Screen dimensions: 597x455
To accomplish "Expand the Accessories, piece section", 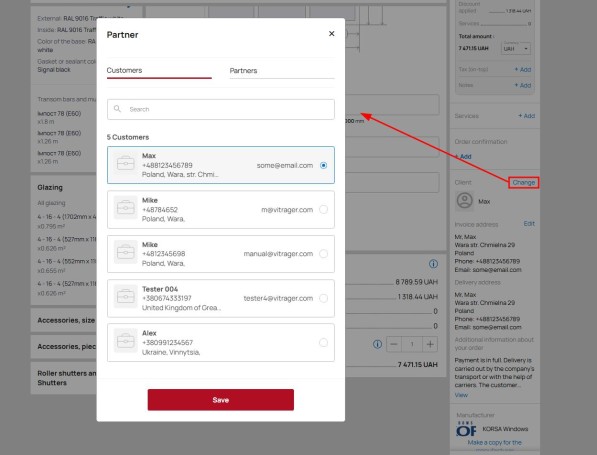I will click(x=66, y=346).
